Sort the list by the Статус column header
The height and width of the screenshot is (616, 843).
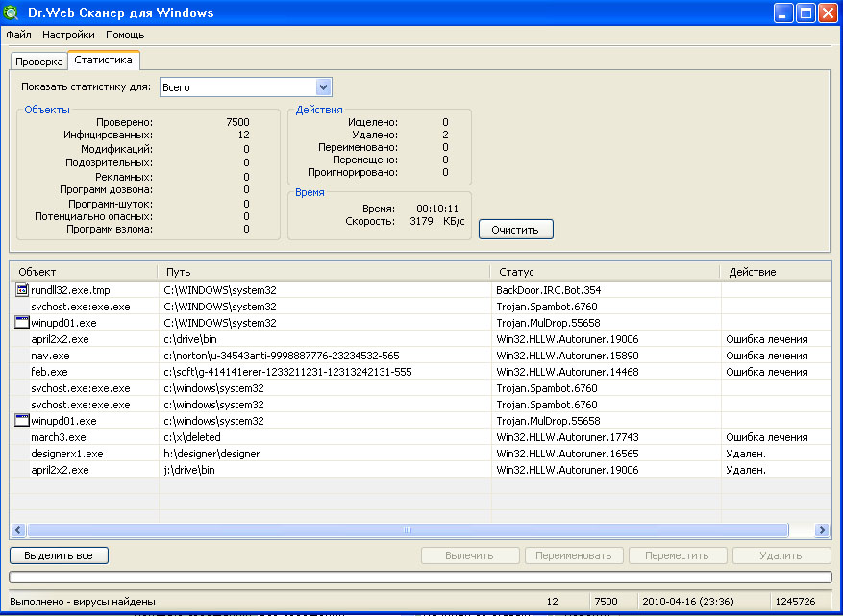[x=606, y=272]
